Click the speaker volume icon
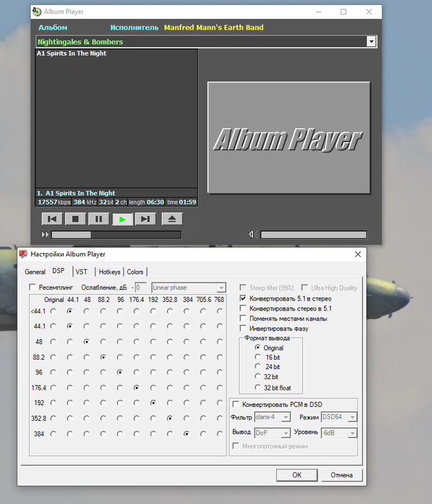 tap(252, 234)
